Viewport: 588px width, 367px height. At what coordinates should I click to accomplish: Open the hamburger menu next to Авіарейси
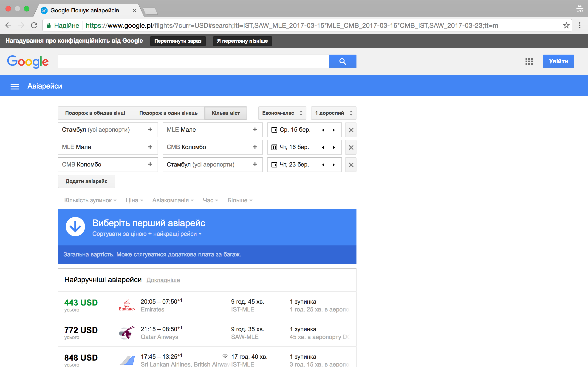click(14, 86)
